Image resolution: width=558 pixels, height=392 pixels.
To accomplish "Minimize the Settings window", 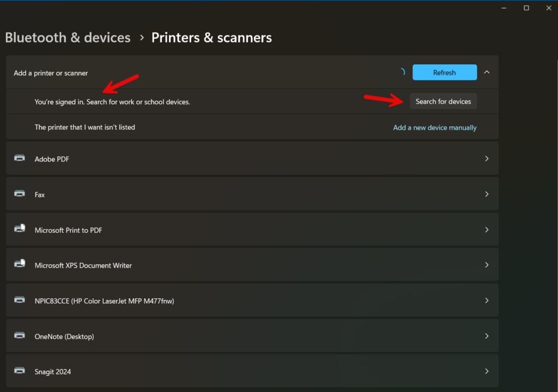I will click(x=504, y=8).
